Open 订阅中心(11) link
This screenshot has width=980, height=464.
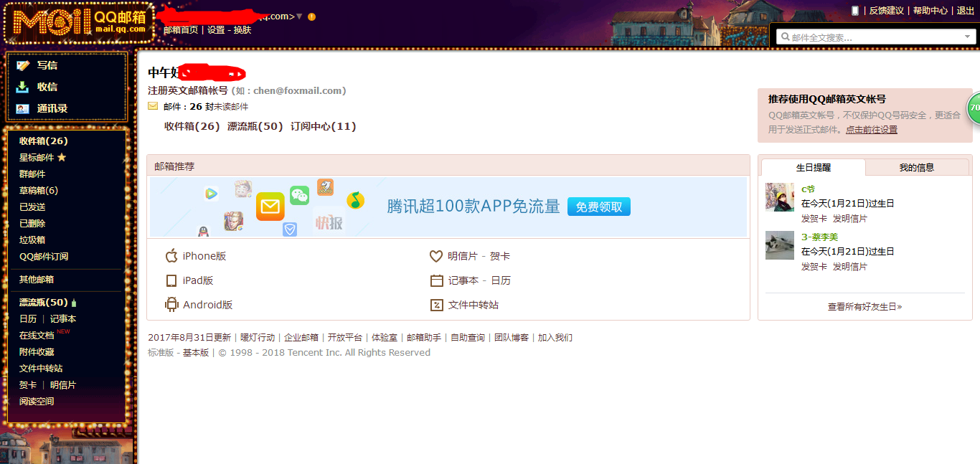(324, 126)
